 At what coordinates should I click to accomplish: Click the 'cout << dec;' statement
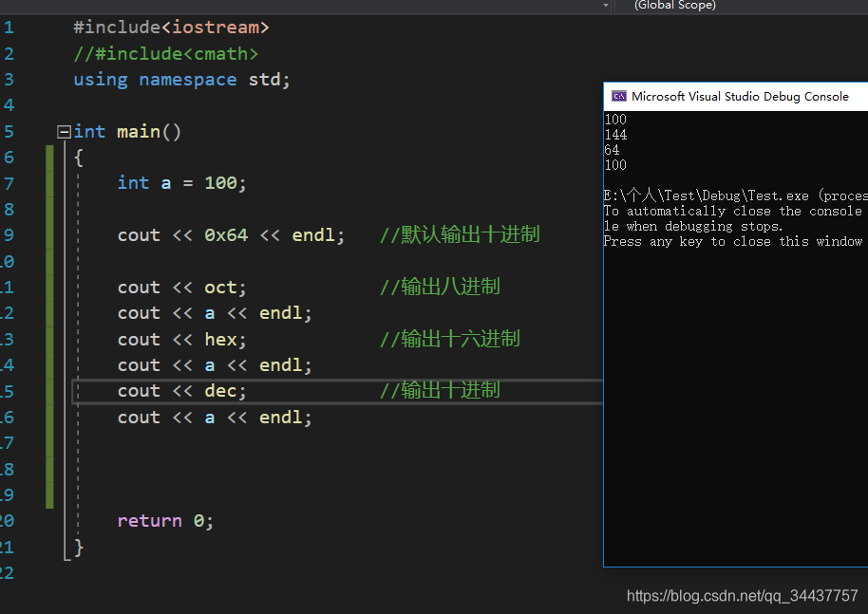[181, 391]
